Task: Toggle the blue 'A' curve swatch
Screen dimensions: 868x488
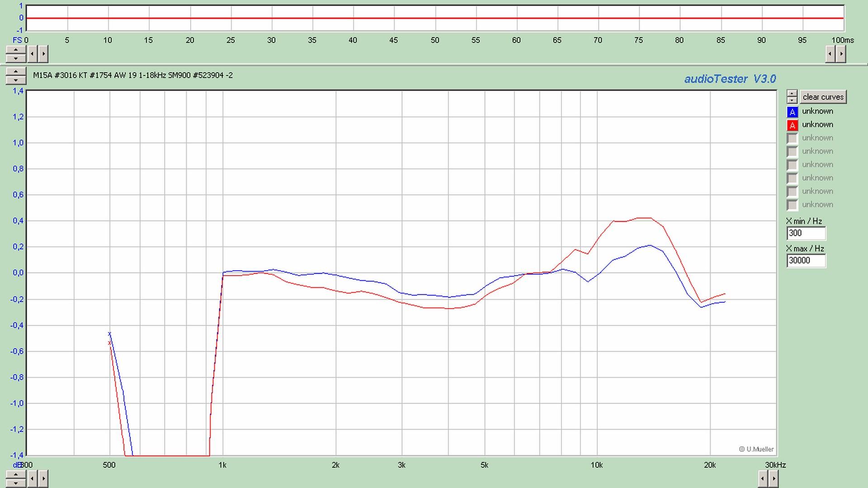Action: point(792,112)
